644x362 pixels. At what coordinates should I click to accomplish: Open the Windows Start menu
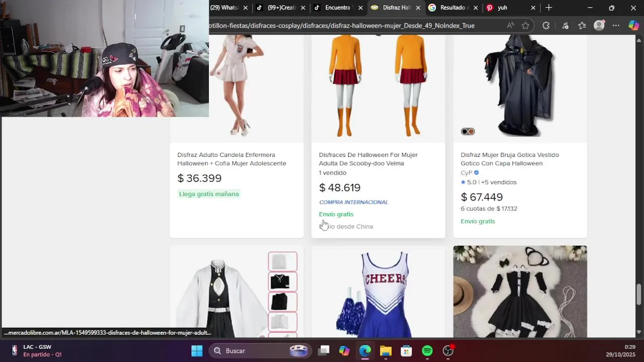197,350
